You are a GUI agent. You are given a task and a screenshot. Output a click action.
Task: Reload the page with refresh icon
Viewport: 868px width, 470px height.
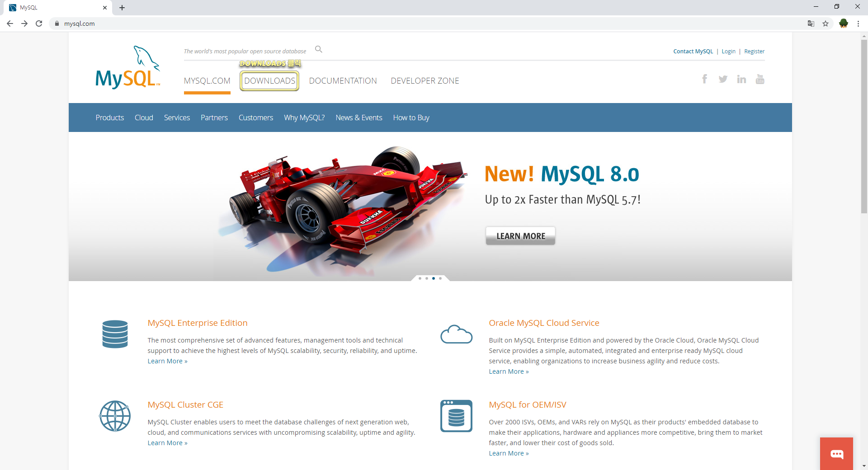tap(39, 23)
